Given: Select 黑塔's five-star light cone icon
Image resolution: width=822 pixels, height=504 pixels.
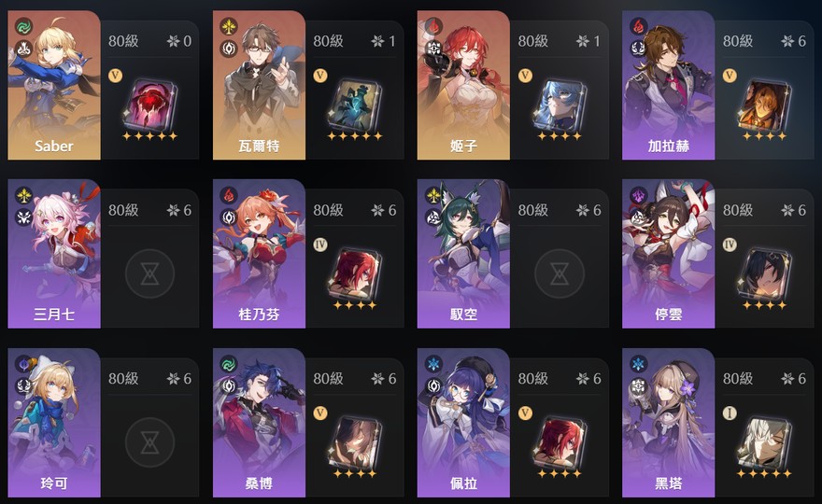Looking at the screenshot, I should 764,441.
